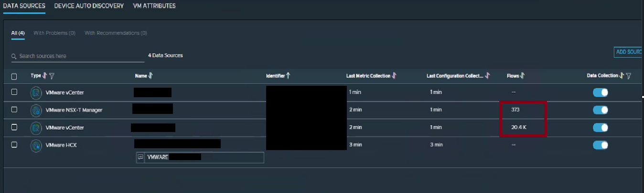
Task: Sort by Identifier column arrow
Action: point(288,76)
